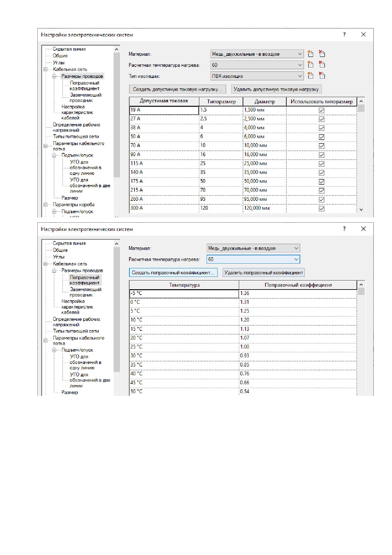The width and height of the screenshot is (392, 555).
Task: Click the scroll down arrow of the ampacity table
Action: (361, 210)
